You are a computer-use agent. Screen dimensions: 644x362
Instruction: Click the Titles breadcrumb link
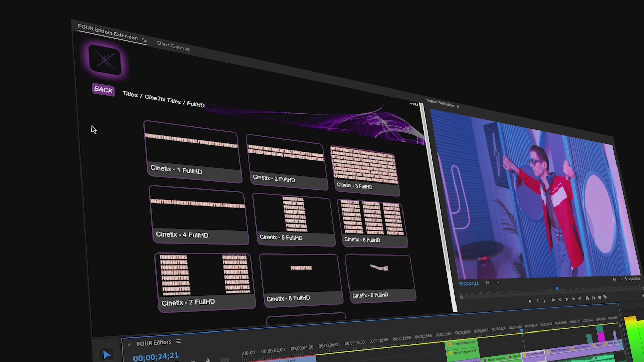[x=130, y=94]
